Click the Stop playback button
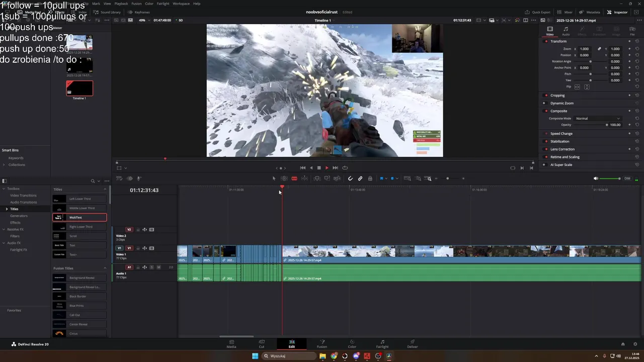This screenshot has width=644, height=362. click(318, 168)
